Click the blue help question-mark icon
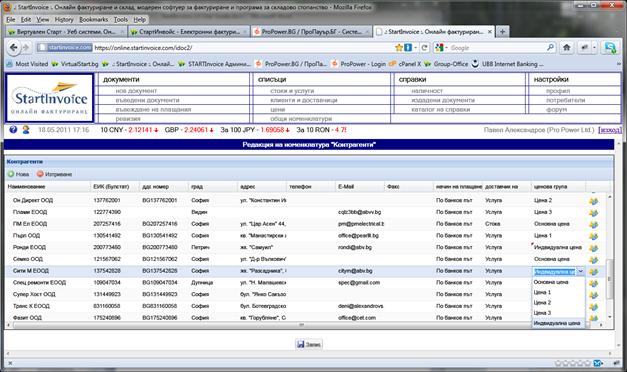The image size is (627, 372). click(13, 130)
